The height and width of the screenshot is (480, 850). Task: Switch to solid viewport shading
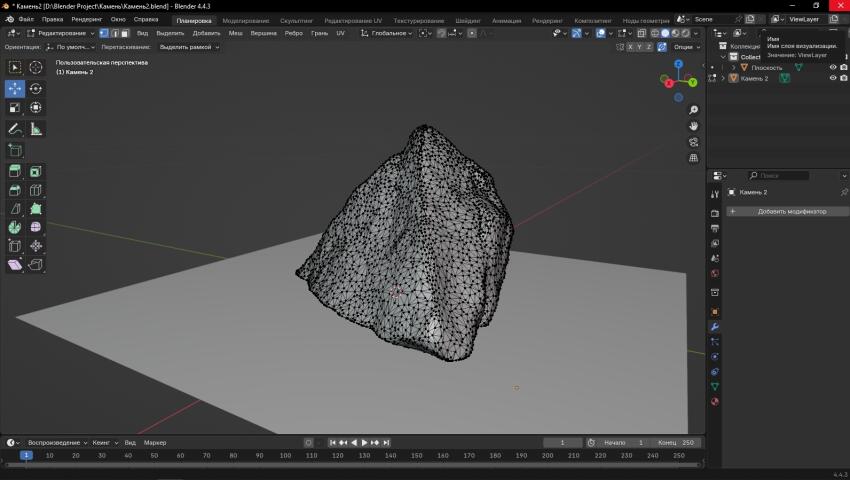pyautogui.click(x=665, y=33)
